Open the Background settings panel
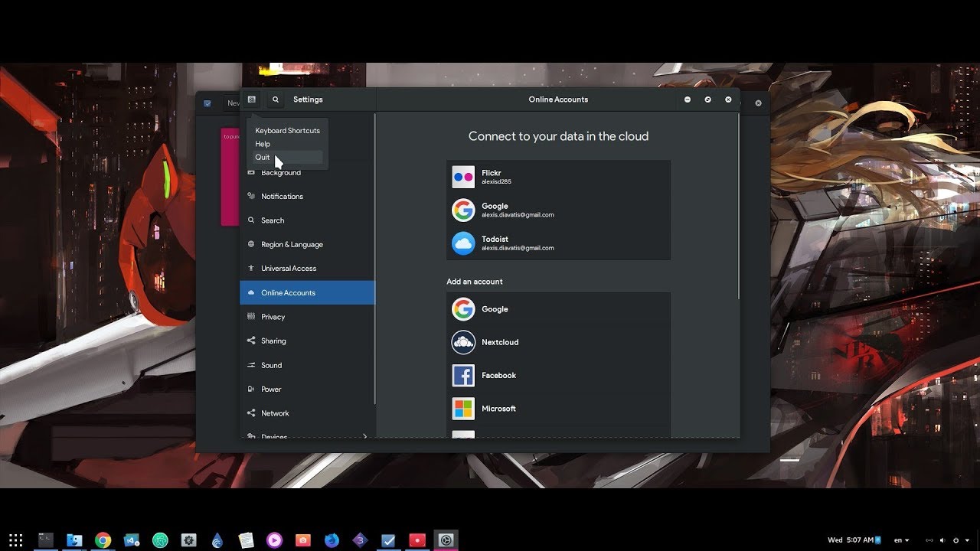 click(307, 173)
